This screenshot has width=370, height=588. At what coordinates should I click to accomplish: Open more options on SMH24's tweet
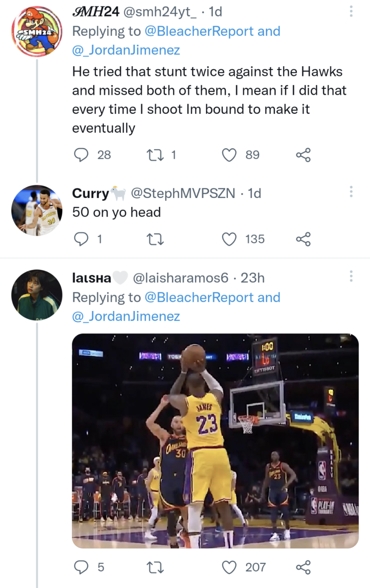coord(351,11)
